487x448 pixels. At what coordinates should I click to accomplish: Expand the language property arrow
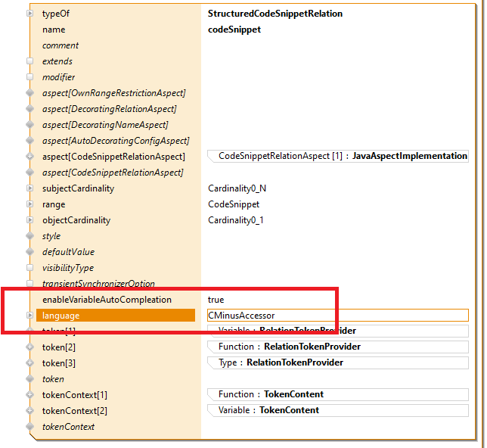[29, 316]
